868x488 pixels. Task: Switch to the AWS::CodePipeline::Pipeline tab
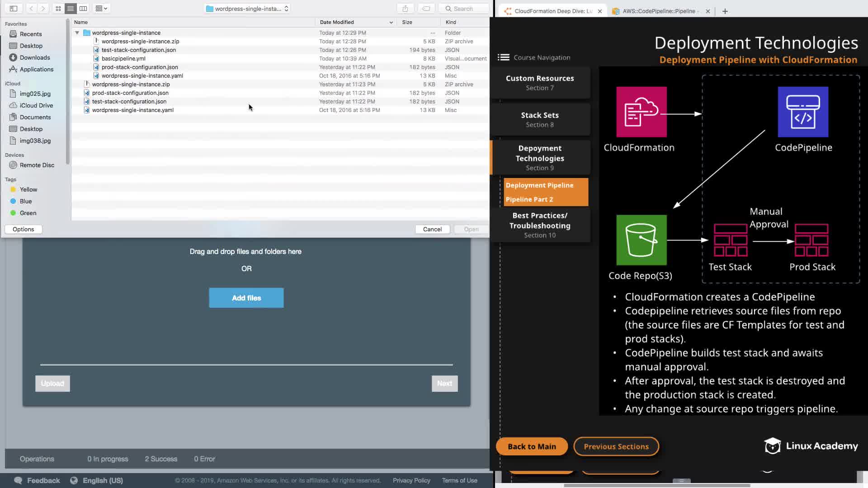[660, 11]
